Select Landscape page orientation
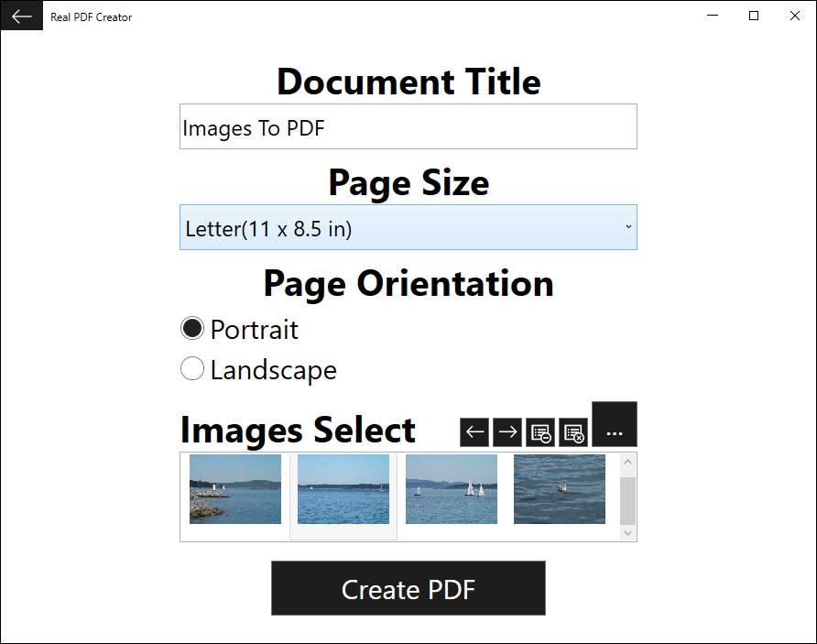817x644 pixels. click(x=192, y=369)
